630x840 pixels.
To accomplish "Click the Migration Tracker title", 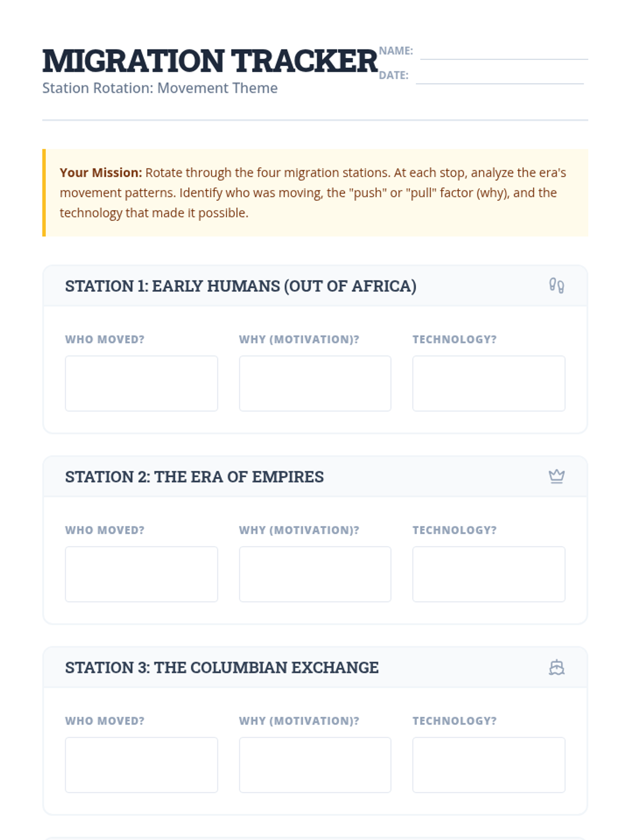I will (x=210, y=61).
